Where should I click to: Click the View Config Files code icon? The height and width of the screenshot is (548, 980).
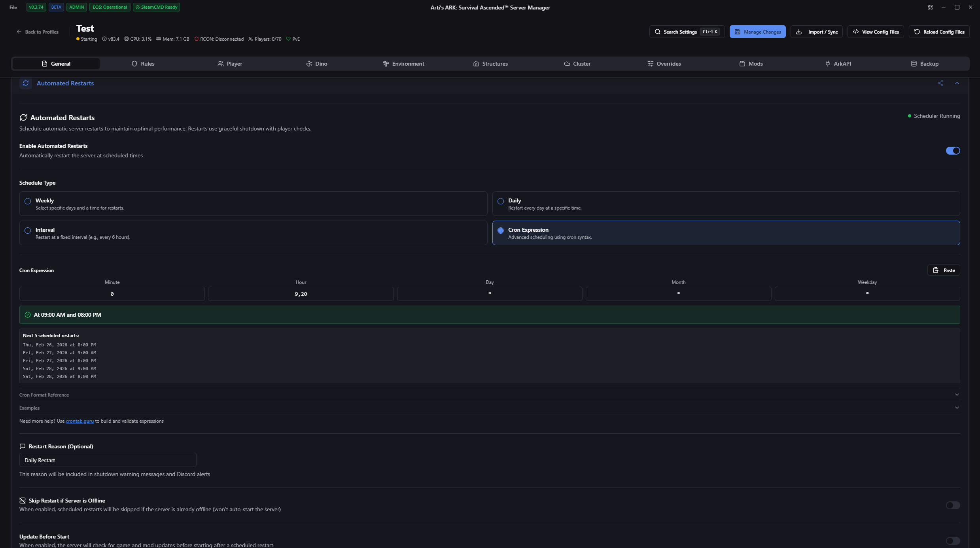pyautogui.click(x=855, y=32)
